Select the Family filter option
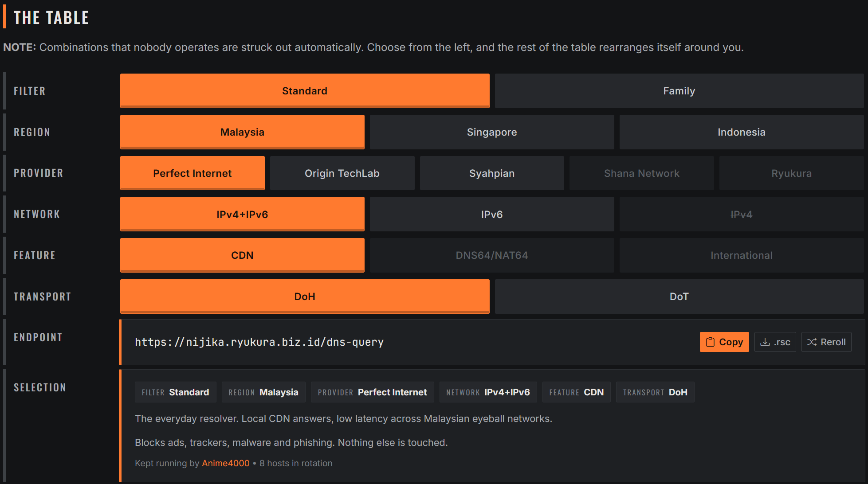The width and height of the screenshot is (868, 484). (x=679, y=91)
